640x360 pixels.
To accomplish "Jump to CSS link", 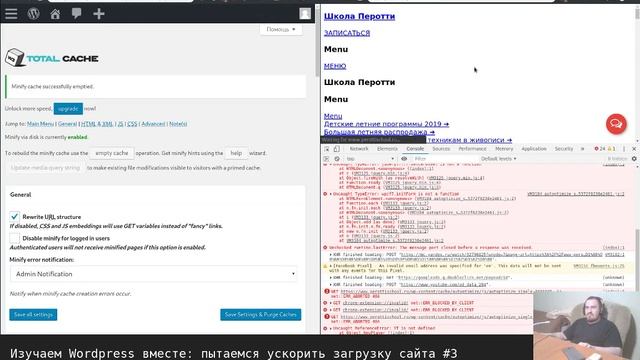I will (x=132, y=124).
